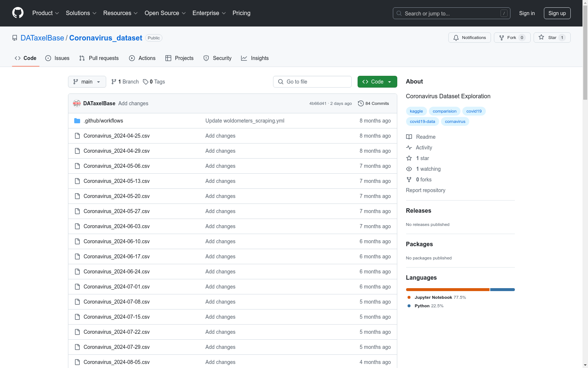Click the fork icon next to 0 forks

(409, 180)
